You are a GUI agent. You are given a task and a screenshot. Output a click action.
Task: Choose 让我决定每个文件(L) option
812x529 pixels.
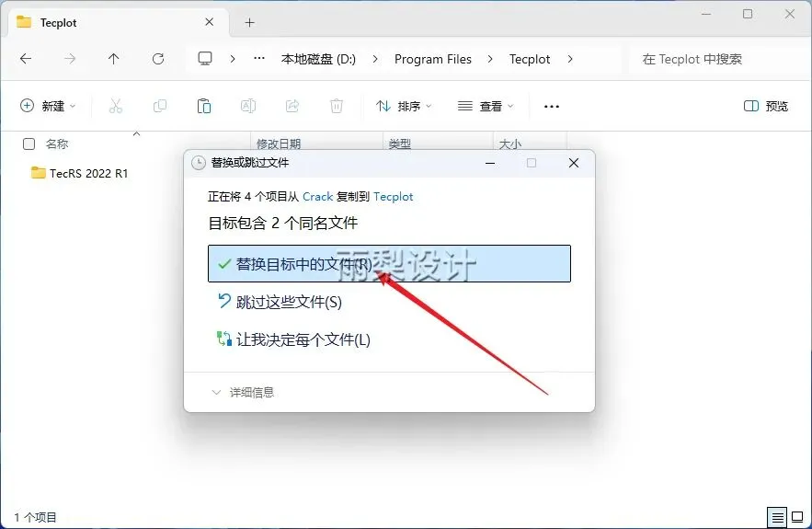[x=293, y=339]
